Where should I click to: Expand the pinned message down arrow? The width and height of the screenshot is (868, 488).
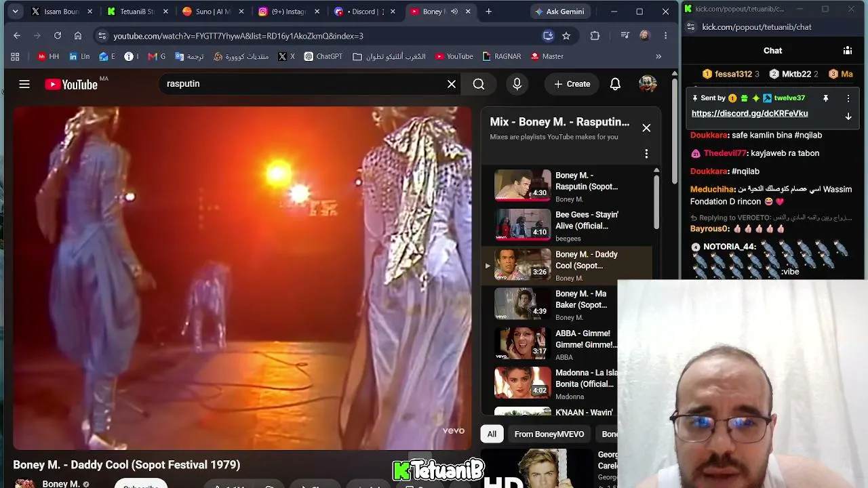[x=848, y=117]
